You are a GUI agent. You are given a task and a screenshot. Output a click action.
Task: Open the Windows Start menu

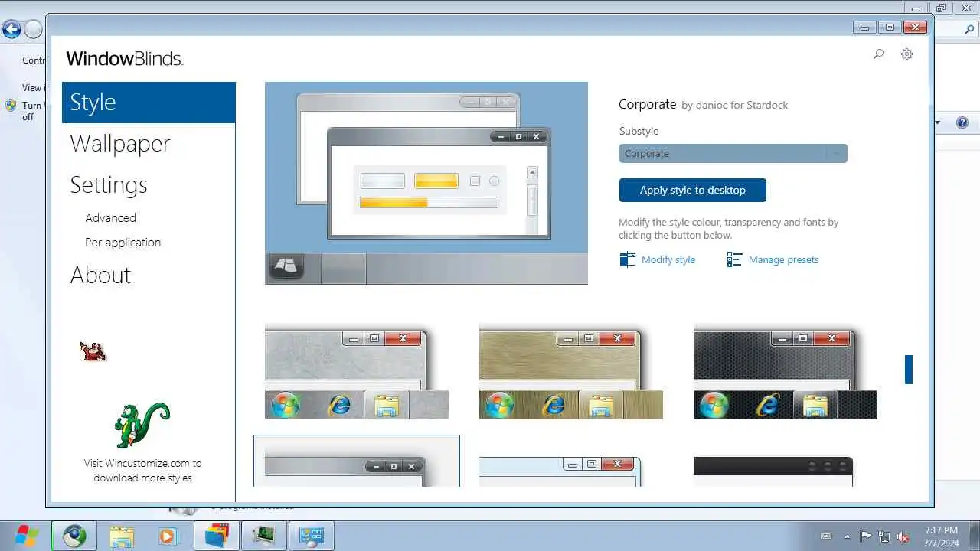pyautogui.click(x=27, y=536)
